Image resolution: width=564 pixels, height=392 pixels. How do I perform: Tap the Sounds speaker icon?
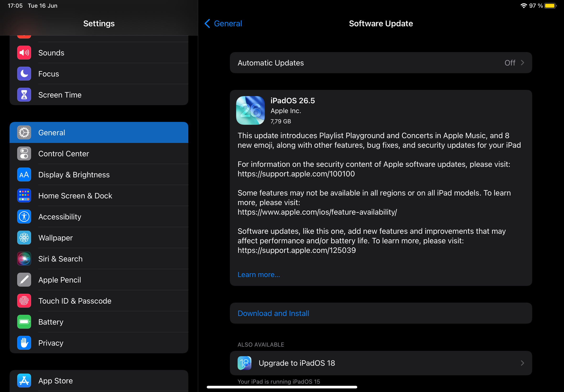(x=24, y=53)
